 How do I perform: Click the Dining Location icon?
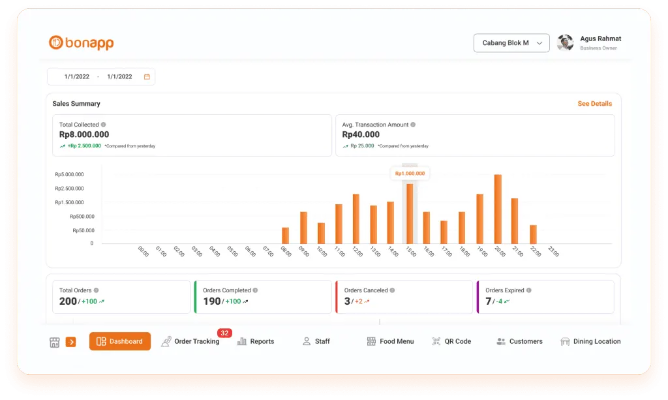tap(564, 341)
